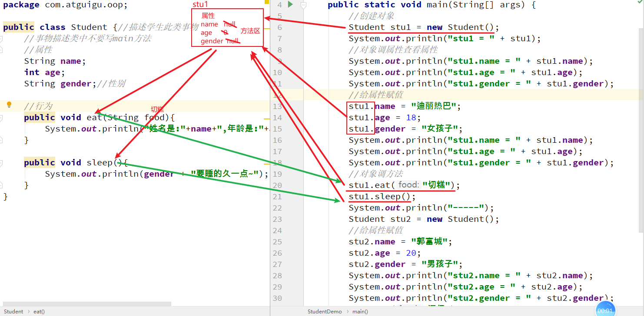Image resolution: width=644 pixels, height=316 pixels.
Task: Open yellow inspection status square of Student editor
Action: 267,1
